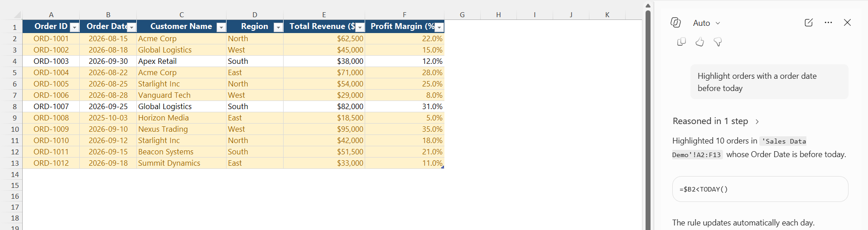Select cell ORD-1003
Image resolution: width=868 pixels, height=230 pixels.
51,61
